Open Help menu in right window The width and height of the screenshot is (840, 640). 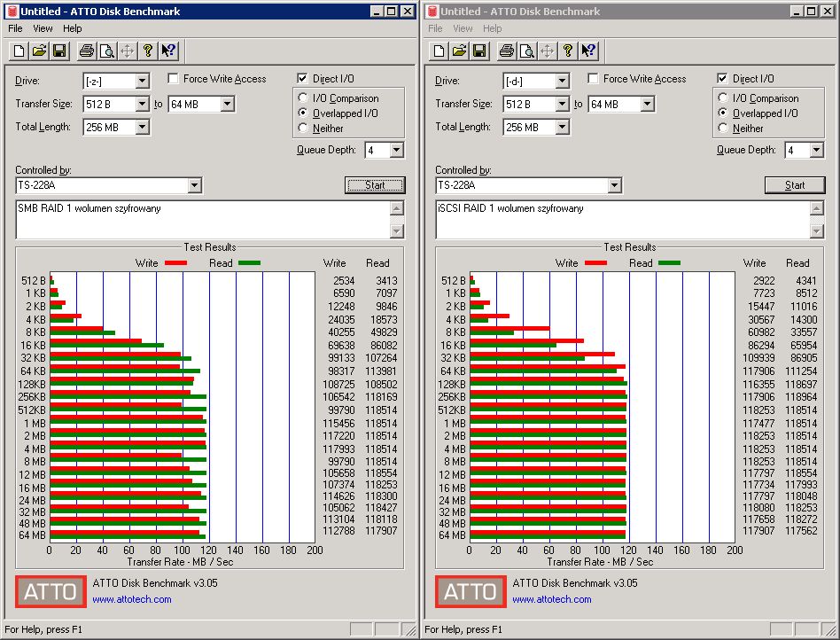point(493,28)
